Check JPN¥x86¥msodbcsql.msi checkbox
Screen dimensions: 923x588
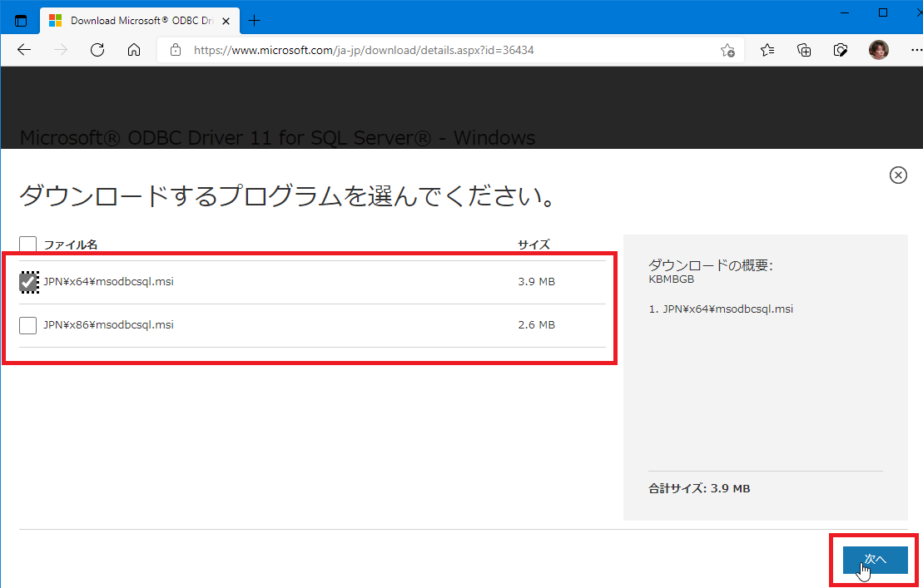tap(28, 325)
